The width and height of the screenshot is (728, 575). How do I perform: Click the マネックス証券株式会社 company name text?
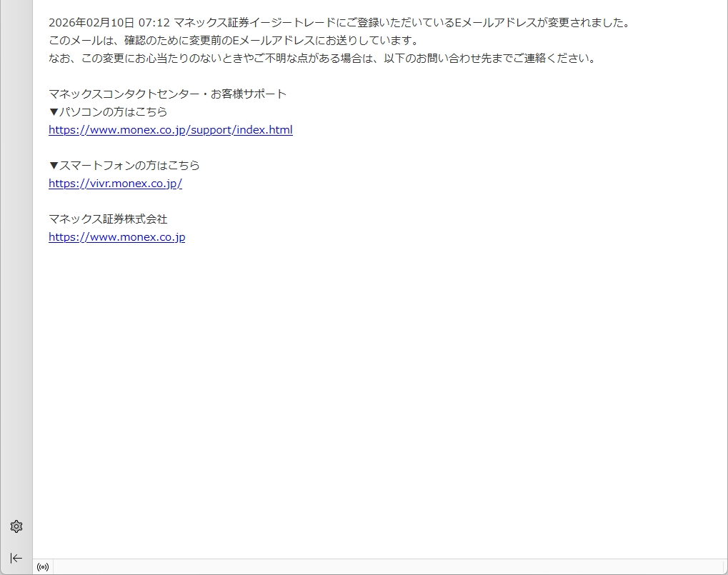coord(108,219)
